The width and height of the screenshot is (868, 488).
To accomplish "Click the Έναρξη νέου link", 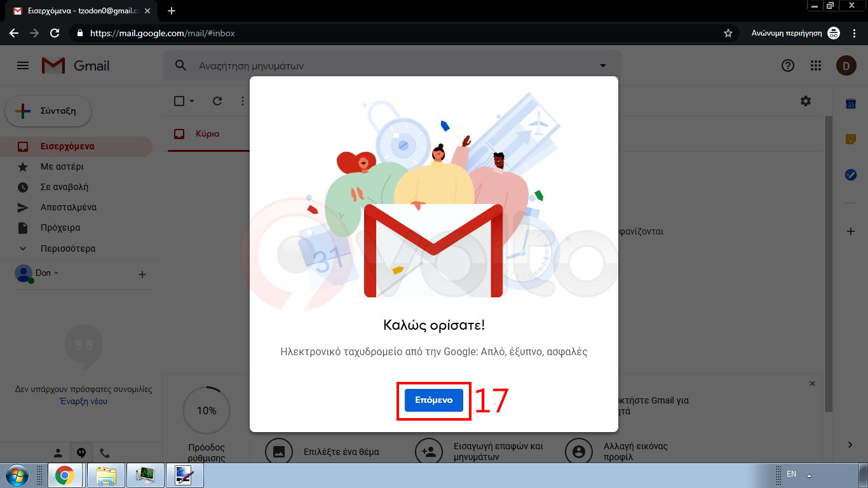I will coord(83,402).
